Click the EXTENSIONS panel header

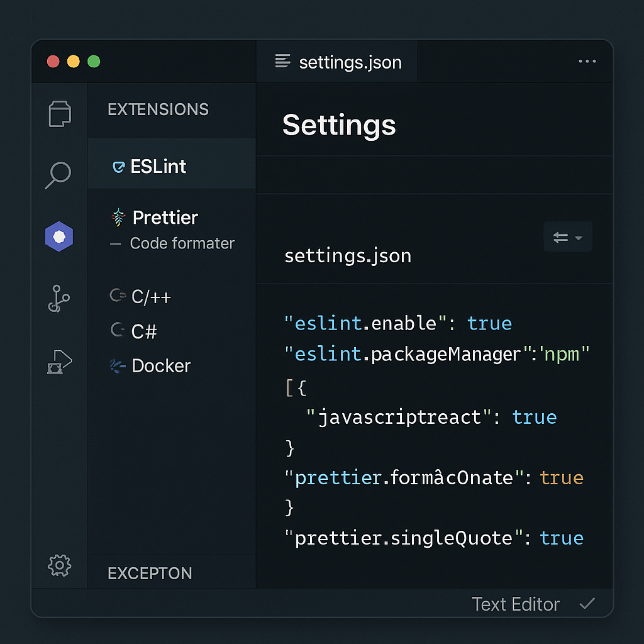click(158, 109)
